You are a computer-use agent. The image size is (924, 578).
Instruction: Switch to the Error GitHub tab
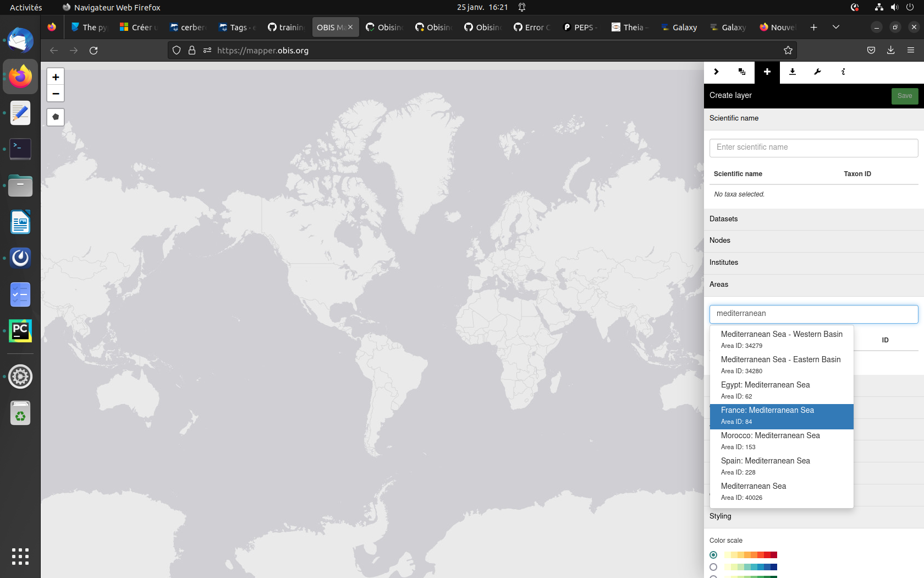tap(531, 28)
